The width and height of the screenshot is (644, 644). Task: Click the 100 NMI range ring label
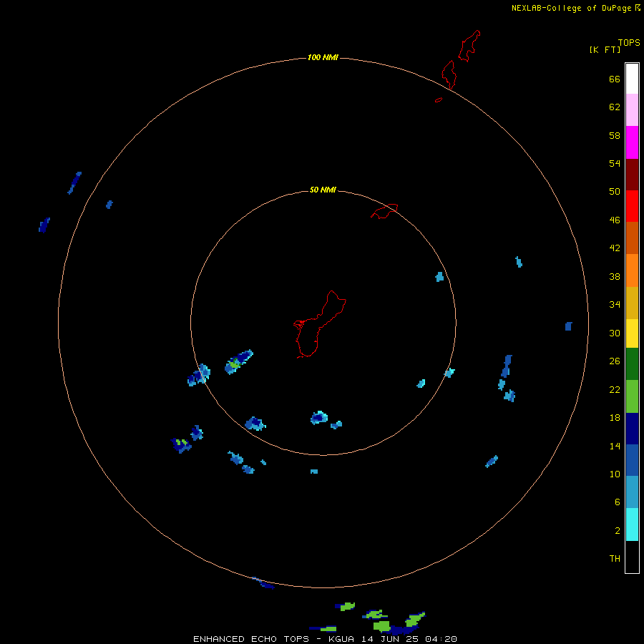tap(323, 57)
